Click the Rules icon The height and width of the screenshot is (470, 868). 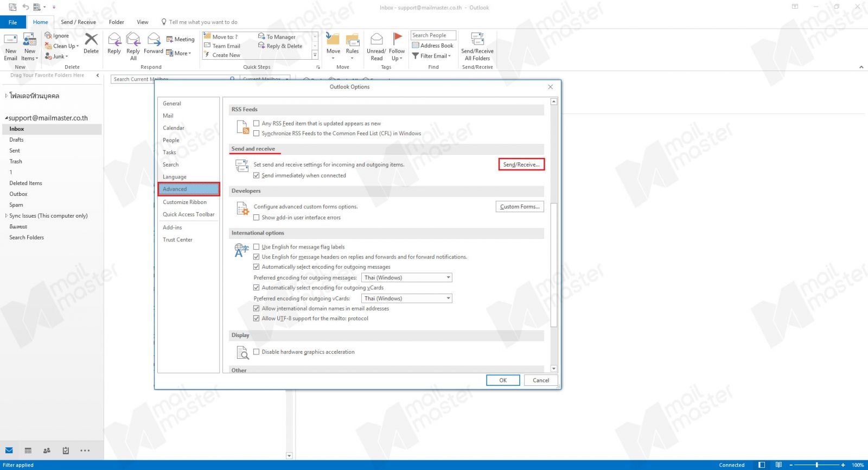(353, 40)
